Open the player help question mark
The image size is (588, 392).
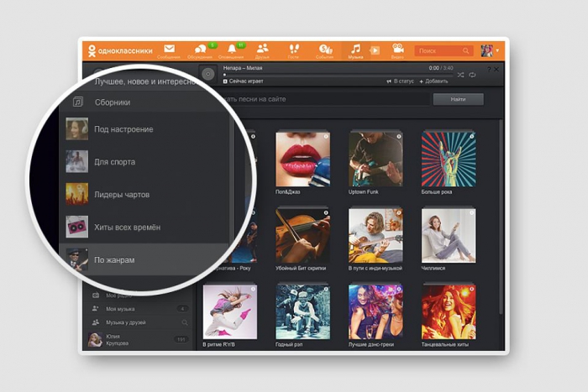click(489, 70)
